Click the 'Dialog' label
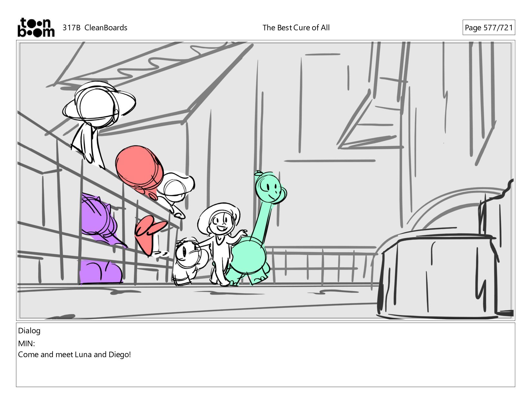The width and height of the screenshot is (532, 411). [29, 331]
